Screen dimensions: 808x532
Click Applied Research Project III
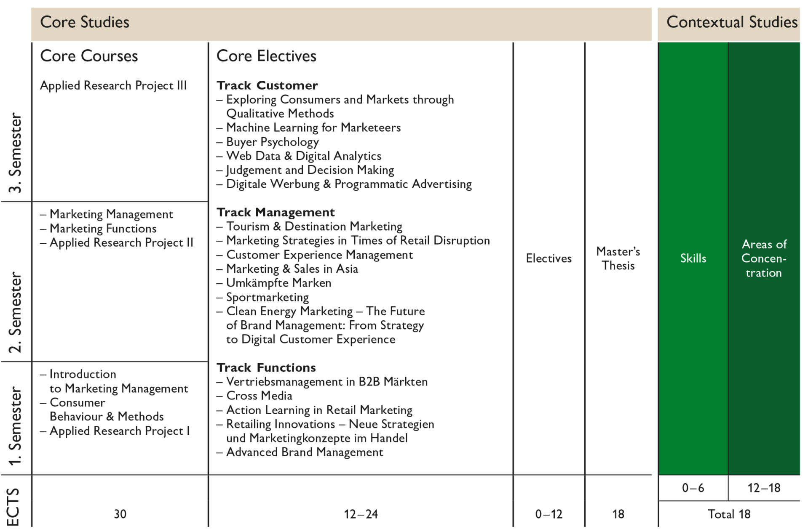pyautogui.click(x=113, y=85)
